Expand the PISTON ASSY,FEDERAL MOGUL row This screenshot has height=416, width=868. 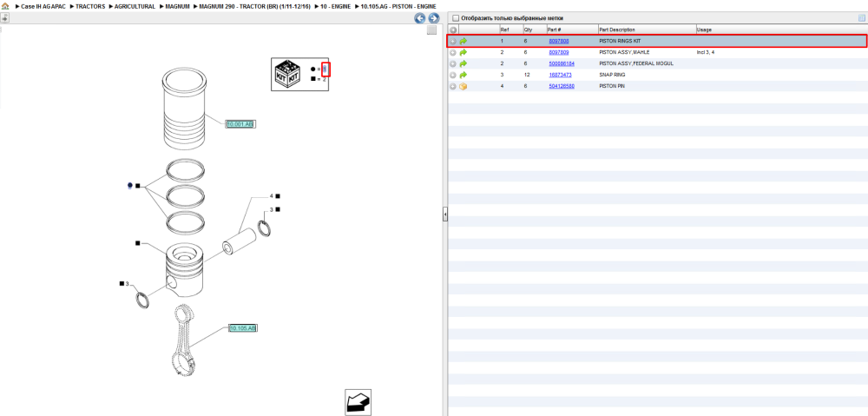(453, 63)
